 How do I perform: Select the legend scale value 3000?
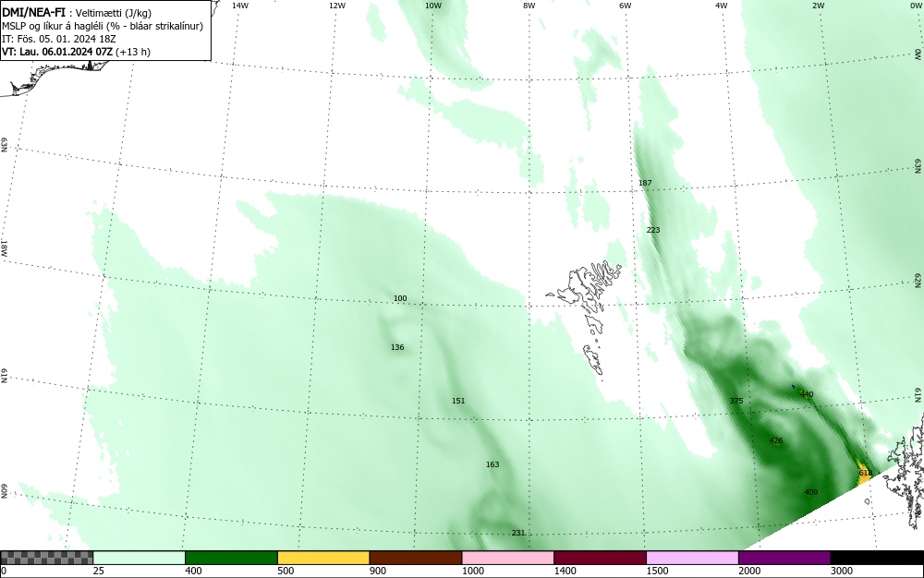click(842, 571)
